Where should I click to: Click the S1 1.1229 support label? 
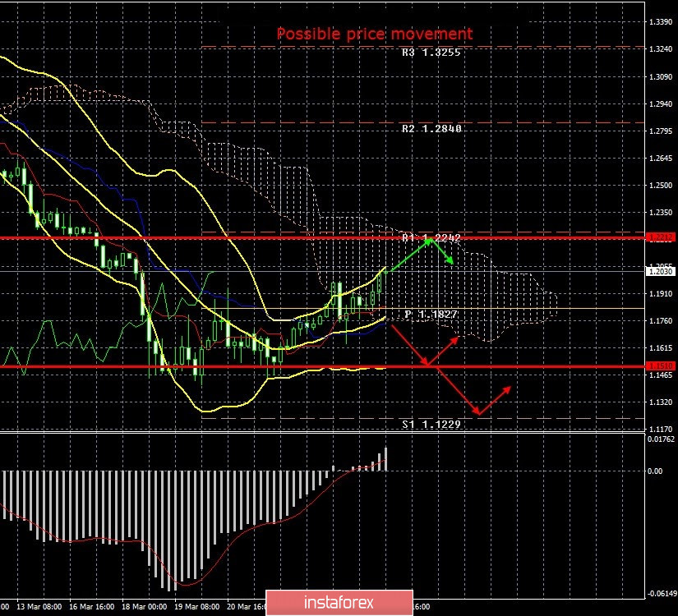(x=431, y=425)
